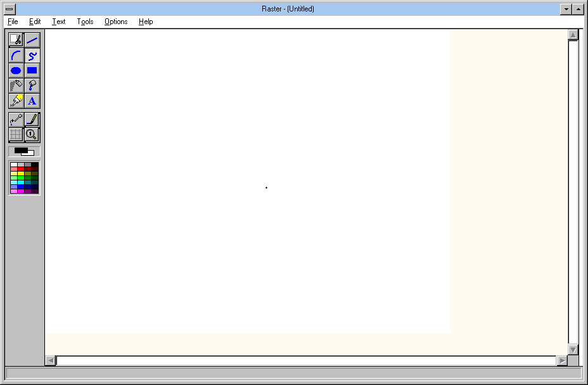This screenshot has width=588, height=385.
Task: Select the color picker eyedropper tool
Action: click(x=16, y=120)
